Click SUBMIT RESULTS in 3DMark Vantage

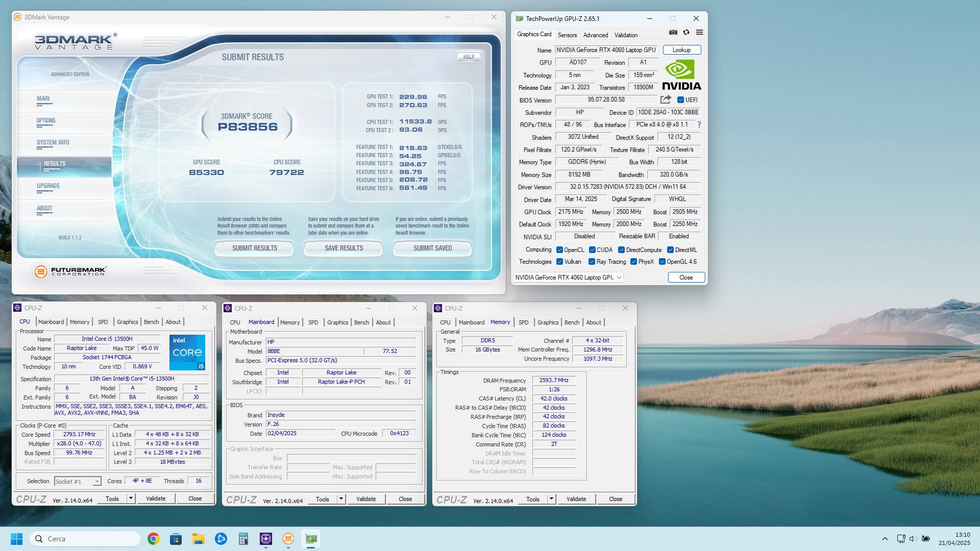tap(255, 248)
